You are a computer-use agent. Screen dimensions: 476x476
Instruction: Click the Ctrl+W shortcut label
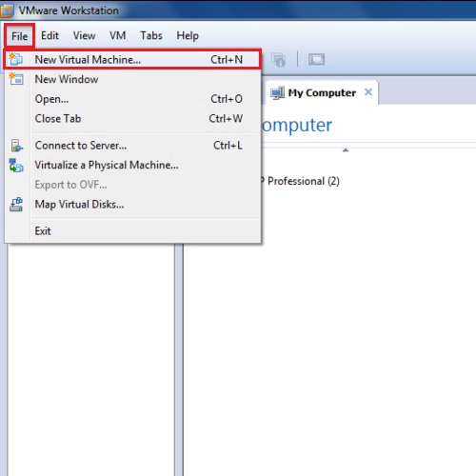226,119
